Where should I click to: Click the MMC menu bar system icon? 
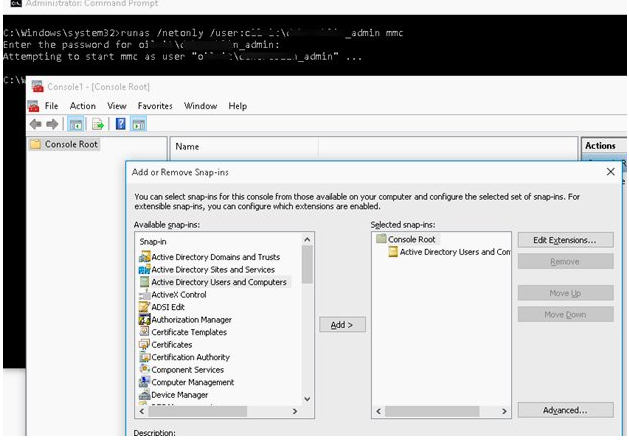click(x=34, y=106)
